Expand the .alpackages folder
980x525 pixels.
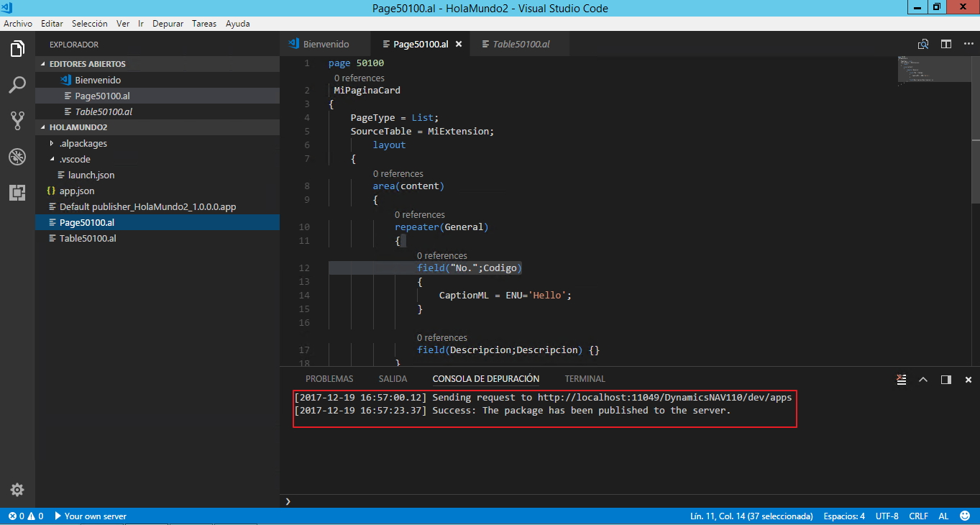[52, 143]
